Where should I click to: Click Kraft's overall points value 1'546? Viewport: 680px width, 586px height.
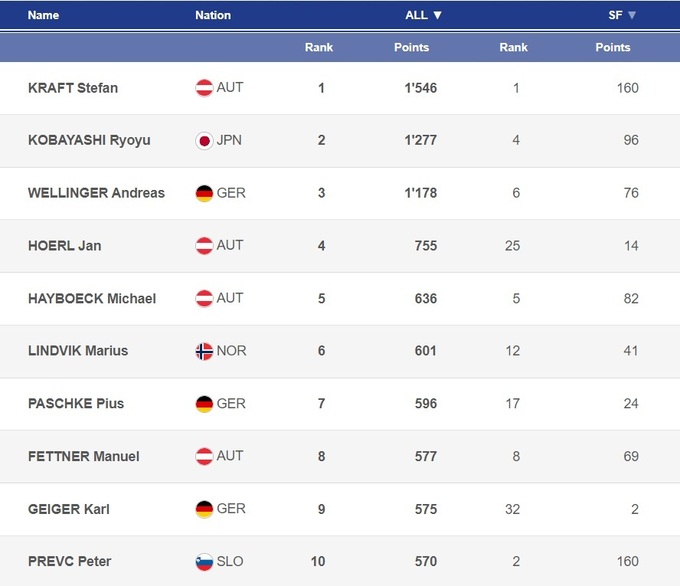pos(420,88)
